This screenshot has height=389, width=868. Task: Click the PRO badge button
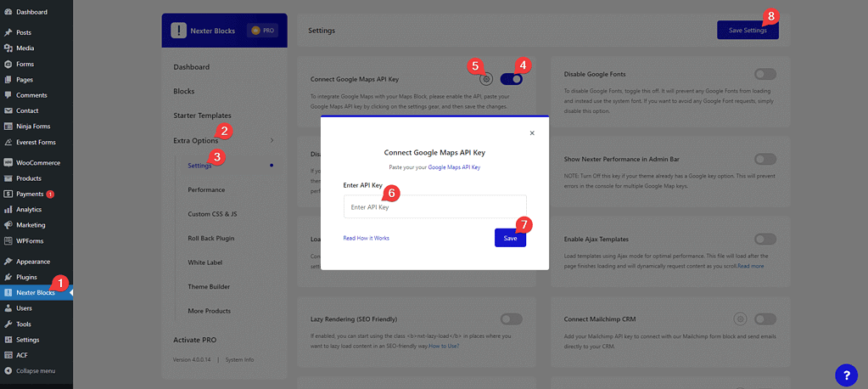point(264,31)
